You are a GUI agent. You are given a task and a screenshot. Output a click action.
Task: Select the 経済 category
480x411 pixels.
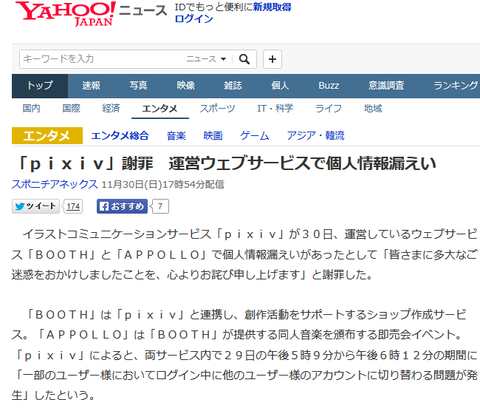pyautogui.click(x=111, y=108)
